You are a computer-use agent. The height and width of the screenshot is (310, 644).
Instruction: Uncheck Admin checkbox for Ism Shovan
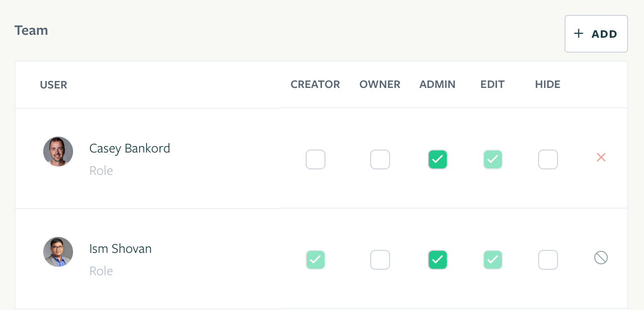[438, 260]
